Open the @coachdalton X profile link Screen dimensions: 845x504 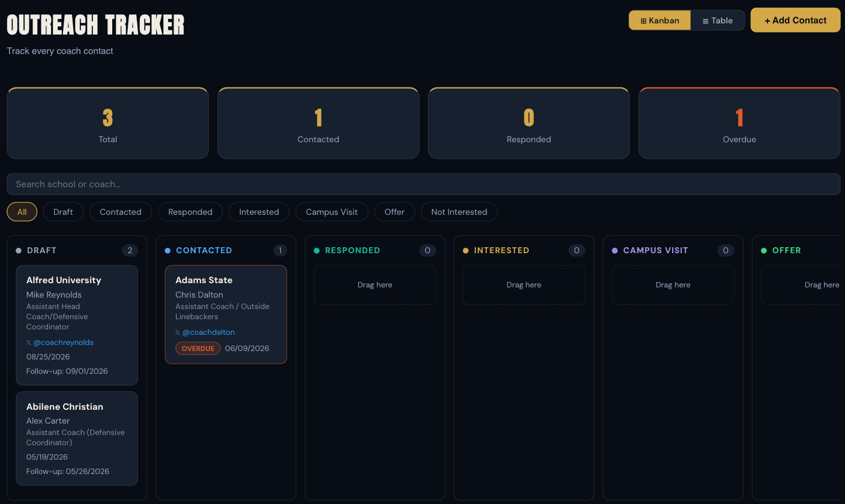pos(205,332)
